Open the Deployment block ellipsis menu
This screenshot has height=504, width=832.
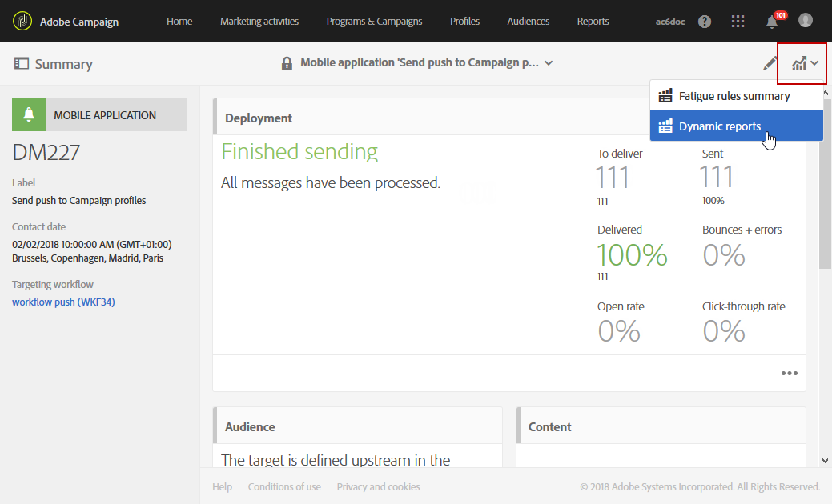[789, 373]
